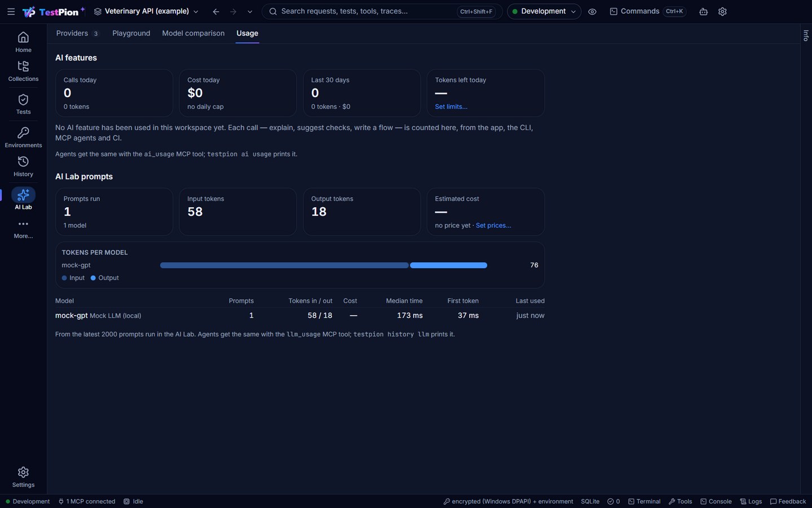Click the Prompts run card
812x508 pixels.
[x=114, y=212]
